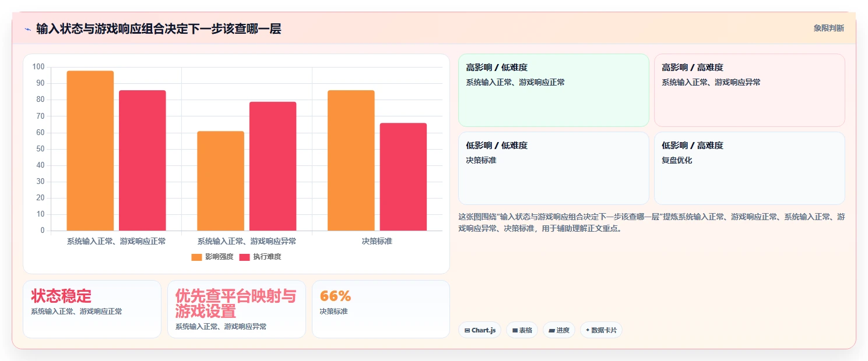The width and height of the screenshot is (868, 361).
Task: Click the Chart.js tag chip
Action: pyautogui.click(x=480, y=330)
